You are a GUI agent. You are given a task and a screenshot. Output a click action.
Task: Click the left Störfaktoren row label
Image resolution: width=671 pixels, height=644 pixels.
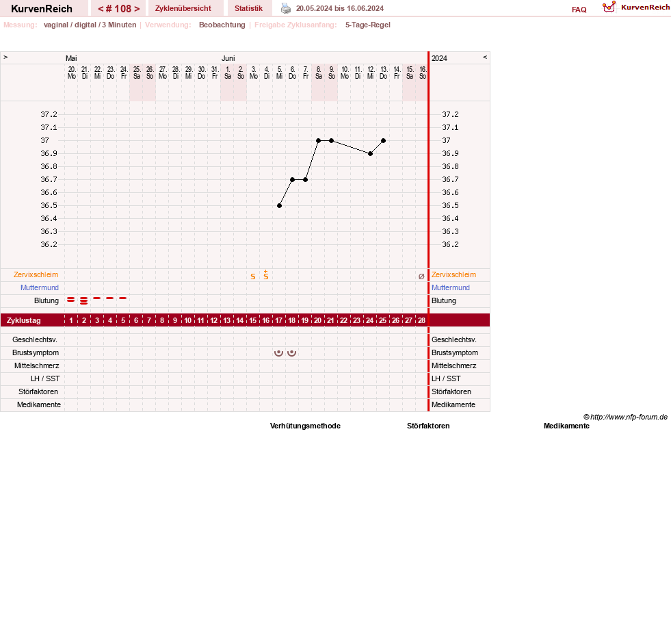click(x=38, y=391)
